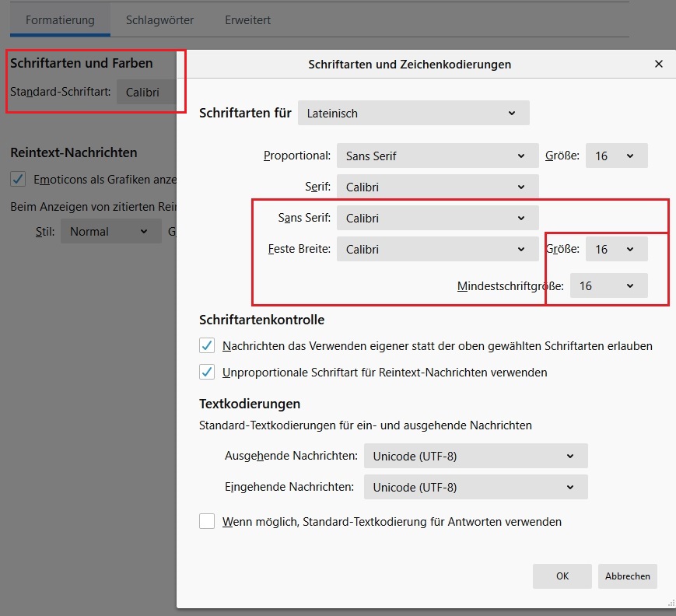
Task: Switch to the Formatierung tab
Action: 60,20
